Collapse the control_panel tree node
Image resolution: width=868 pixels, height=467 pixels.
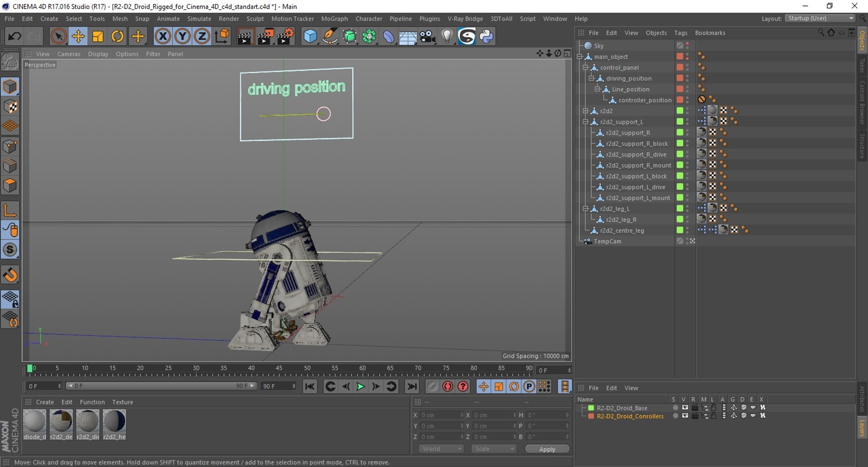[x=585, y=67]
